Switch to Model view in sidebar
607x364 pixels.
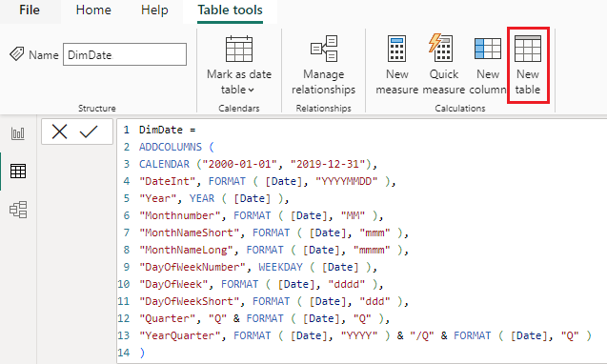click(18, 210)
